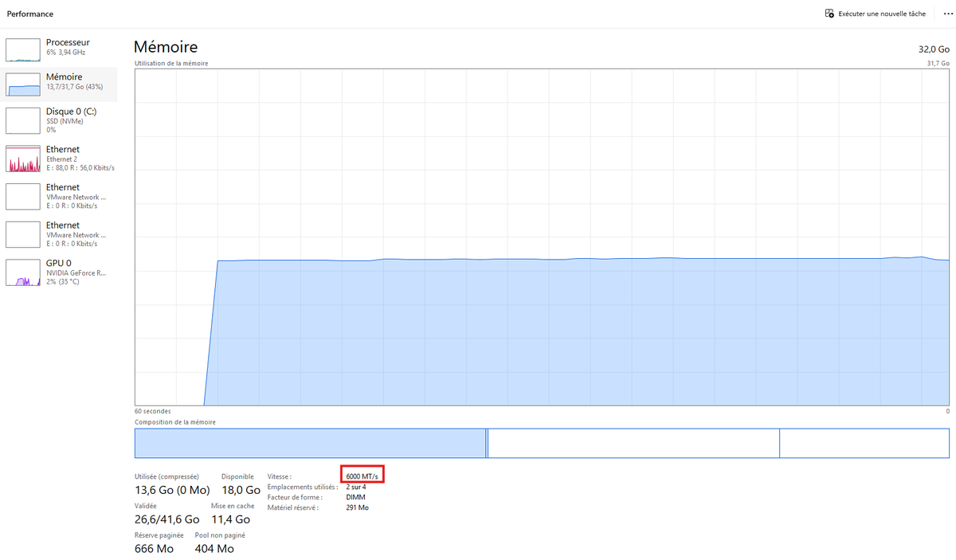Open the Ethernet 2 network entry
Image resolution: width=956 pixels, height=560 pixels.
click(x=60, y=159)
